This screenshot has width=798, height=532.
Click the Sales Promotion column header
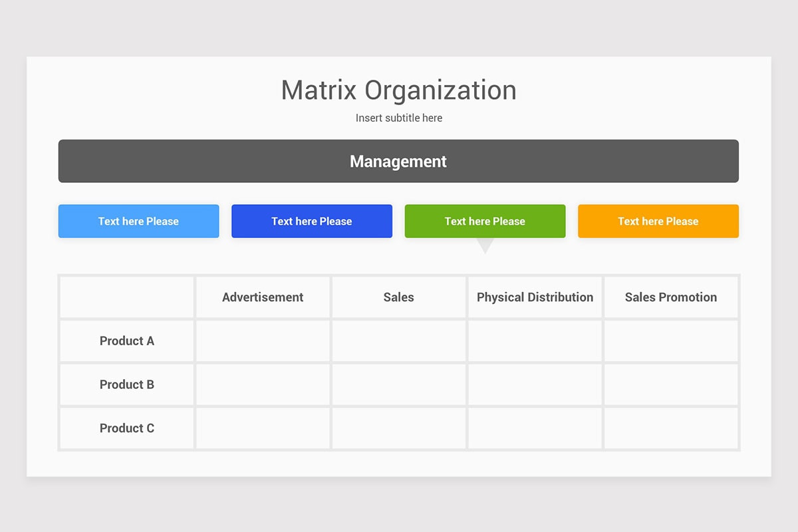click(x=671, y=297)
